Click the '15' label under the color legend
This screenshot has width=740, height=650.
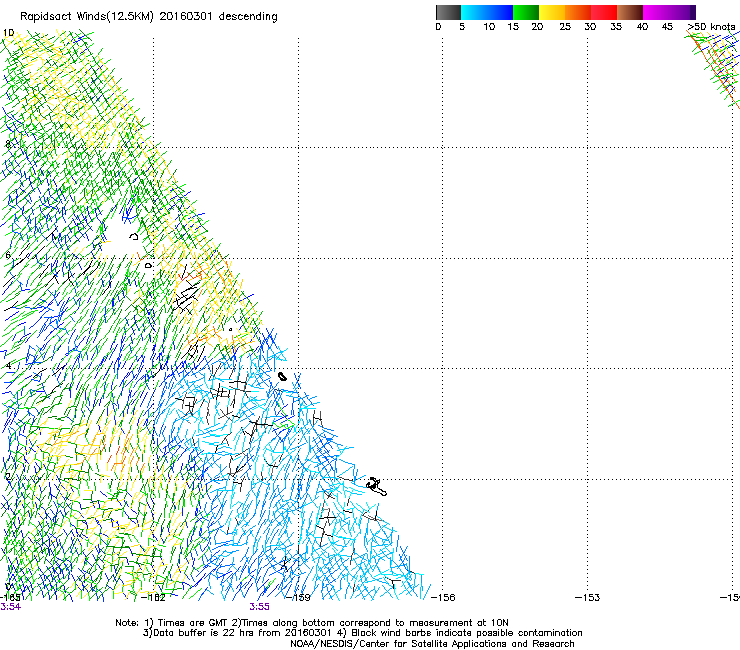513,27
